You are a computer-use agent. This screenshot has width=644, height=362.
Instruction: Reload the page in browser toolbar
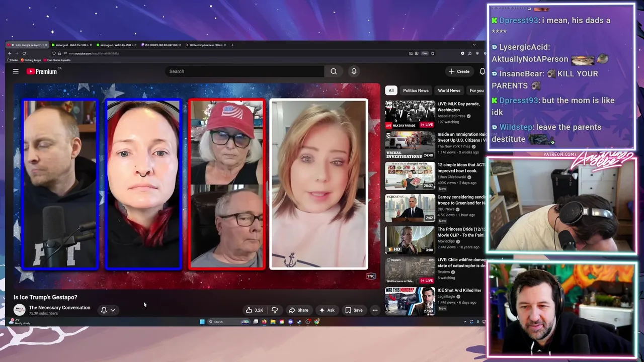[x=24, y=53]
